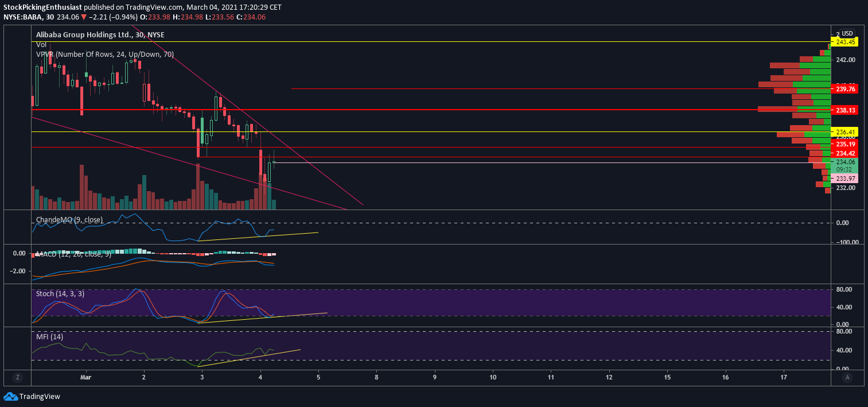Click the 232.00 price axis value
868x407 pixels.
pos(846,188)
